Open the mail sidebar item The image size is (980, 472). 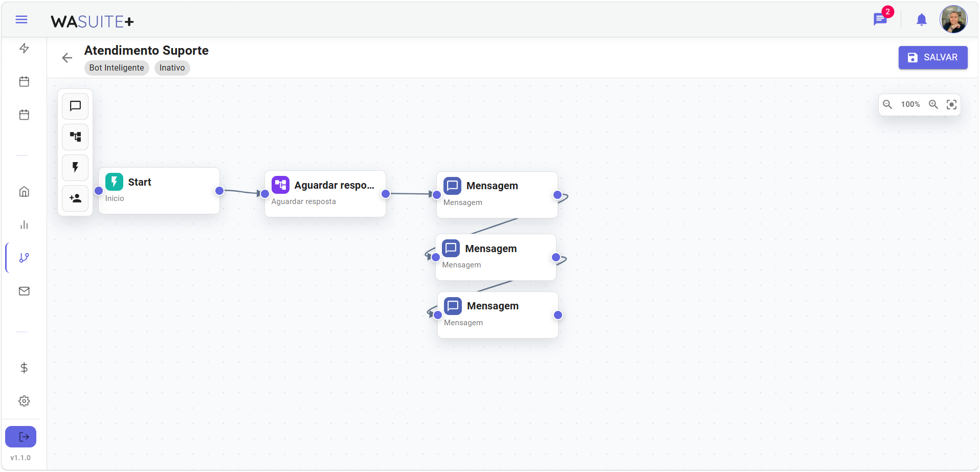pos(24,291)
